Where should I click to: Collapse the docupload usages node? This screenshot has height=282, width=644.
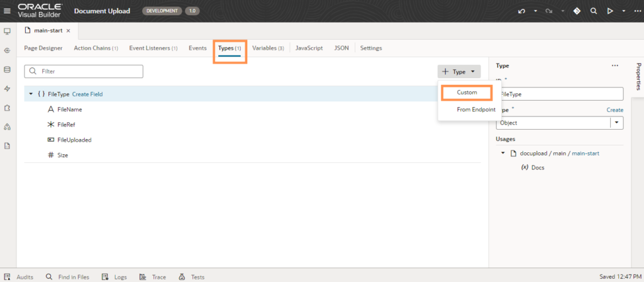point(502,153)
